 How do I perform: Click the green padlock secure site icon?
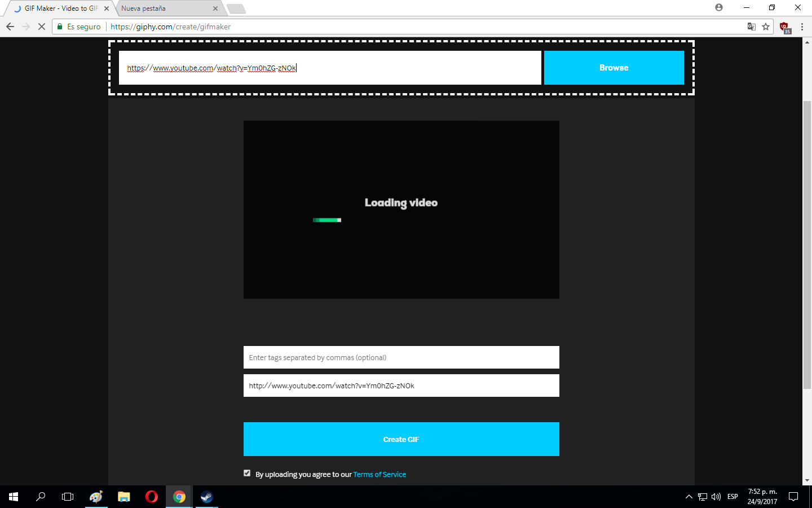tap(60, 27)
